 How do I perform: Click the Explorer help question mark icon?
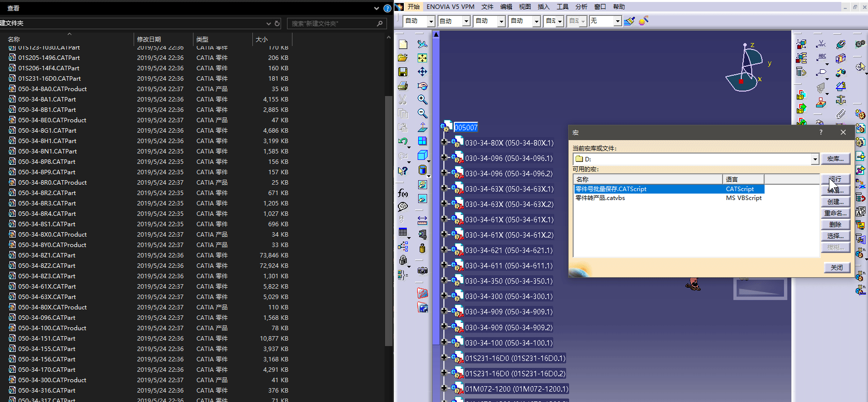[x=387, y=8]
